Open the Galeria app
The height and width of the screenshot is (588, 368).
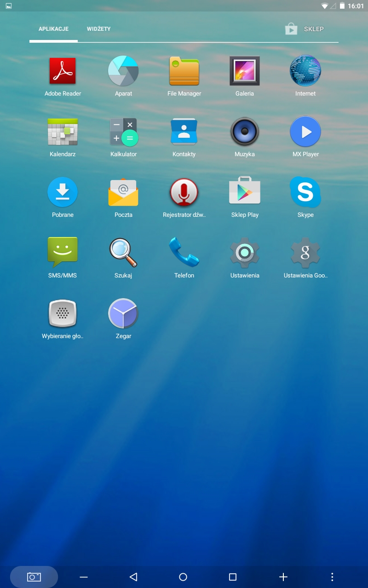pos(245,76)
